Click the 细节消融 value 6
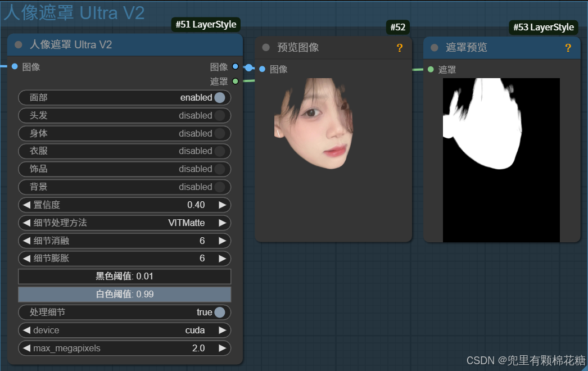The width and height of the screenshot is (588, 371). tap(202, 241)
